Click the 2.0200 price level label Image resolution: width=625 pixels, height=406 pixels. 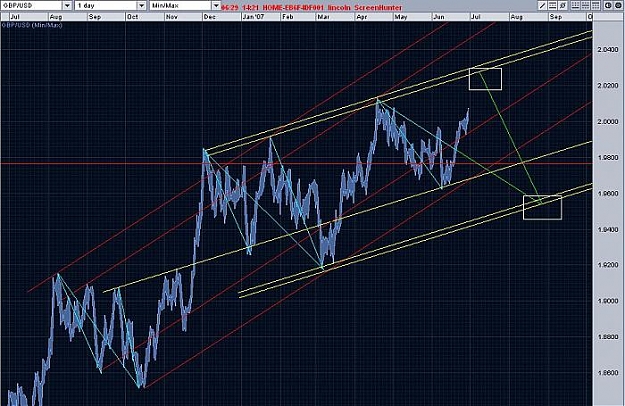(x=607, y=86)
